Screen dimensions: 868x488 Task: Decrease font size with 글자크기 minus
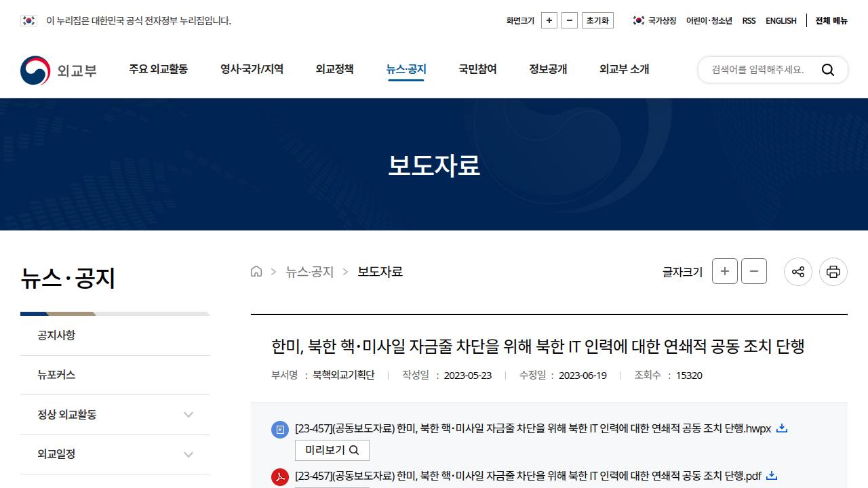[754, 272]
